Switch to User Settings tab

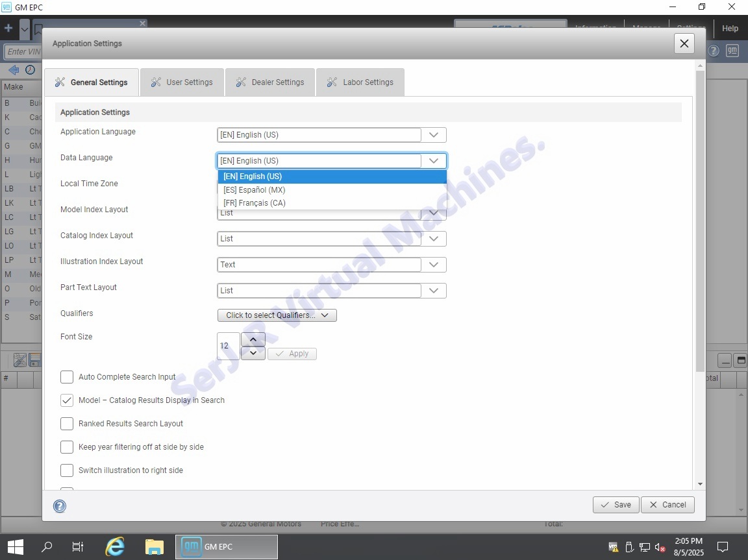182,82
